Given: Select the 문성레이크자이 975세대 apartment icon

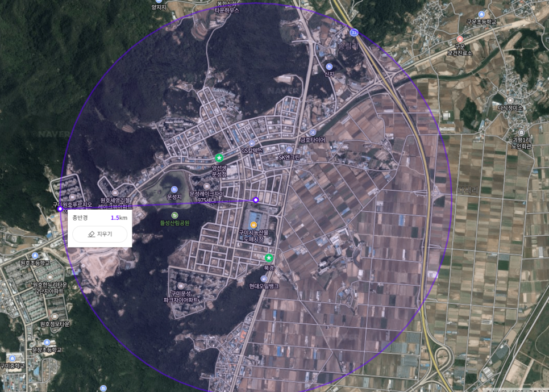Looking at the screenshot, I should [206, 186].
